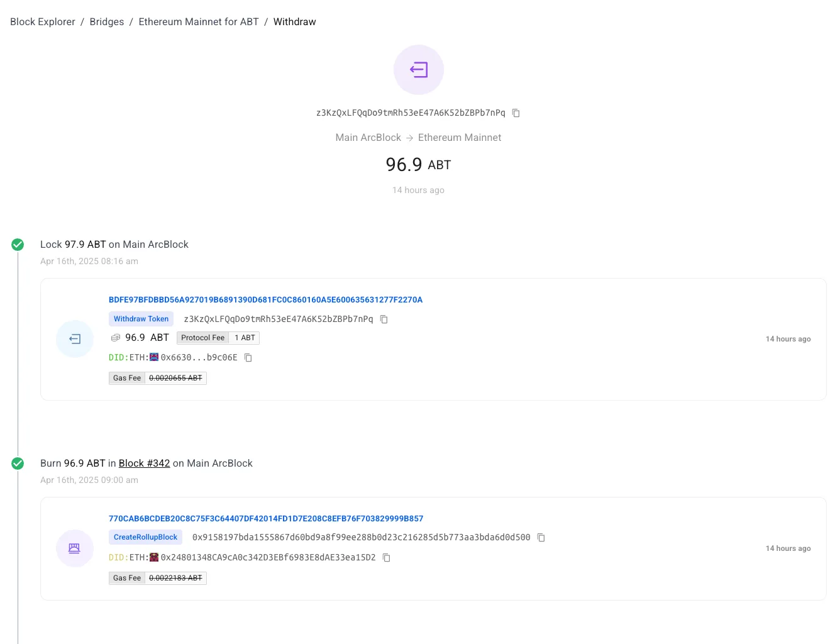840x644 pixels.
Task: Click the purple rollup block icon in Burn card
Action: (x=75, y=548)
